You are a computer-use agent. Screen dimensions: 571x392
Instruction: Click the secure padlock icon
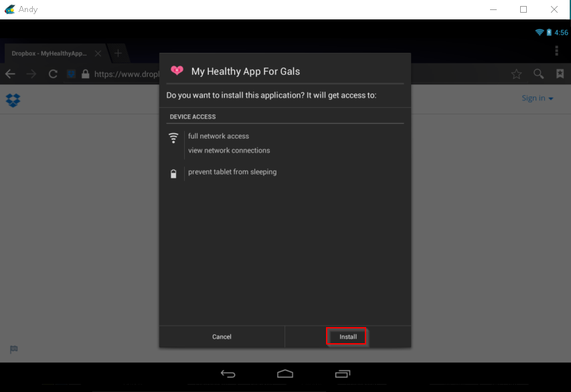85,74
